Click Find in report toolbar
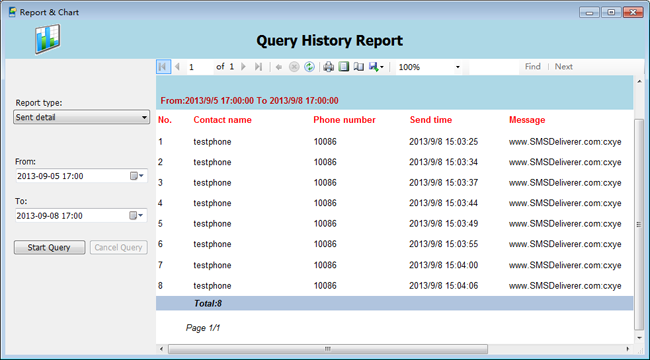650x360 pixels. [x=533, y=67]
